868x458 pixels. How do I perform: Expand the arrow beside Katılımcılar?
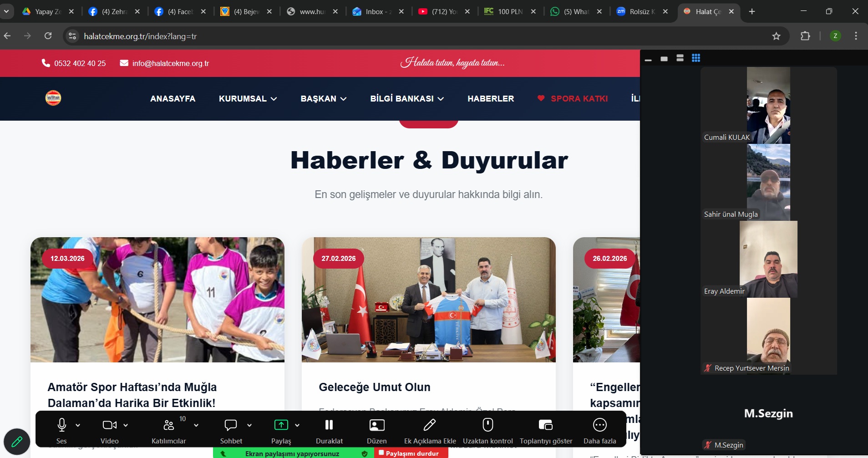[x=196, y=425]
